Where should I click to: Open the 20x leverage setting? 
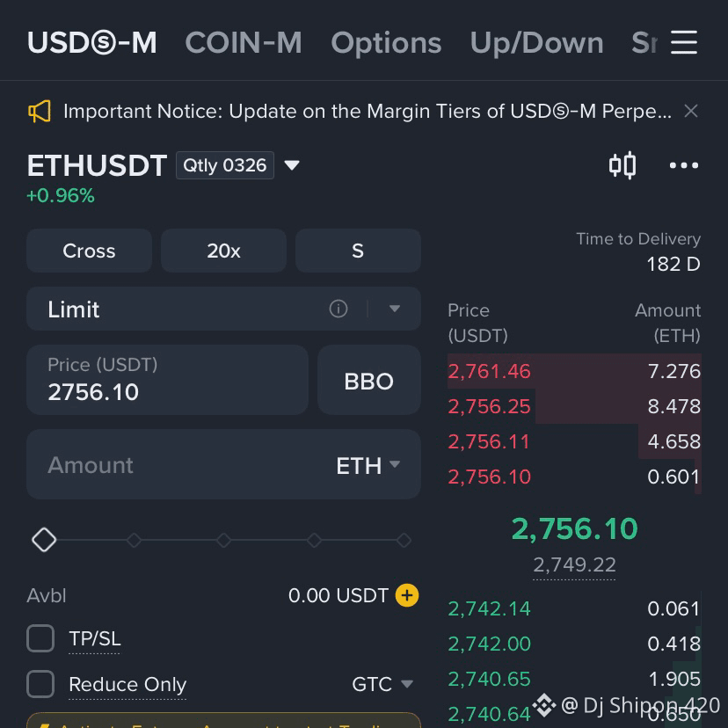(223, 251)
